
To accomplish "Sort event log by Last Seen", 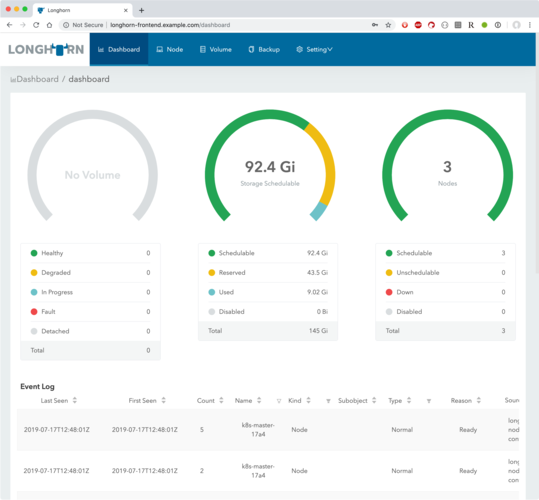I will click(75, 400).
